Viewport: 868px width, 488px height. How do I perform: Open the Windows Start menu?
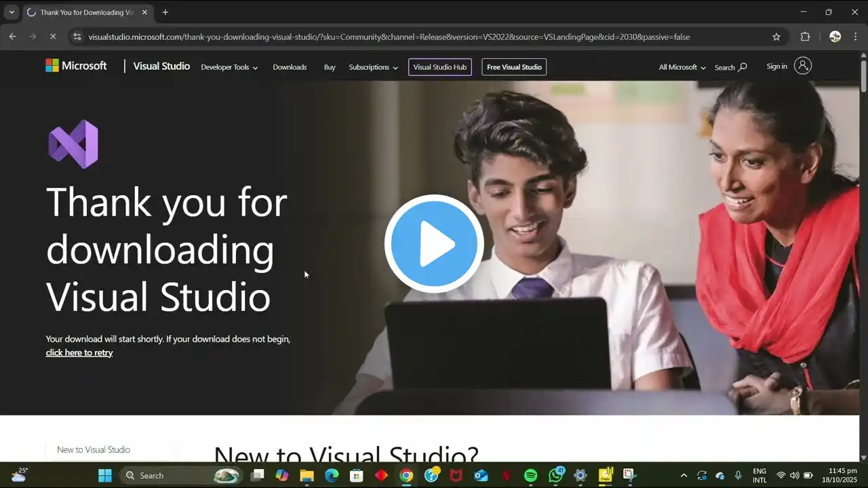105,475
